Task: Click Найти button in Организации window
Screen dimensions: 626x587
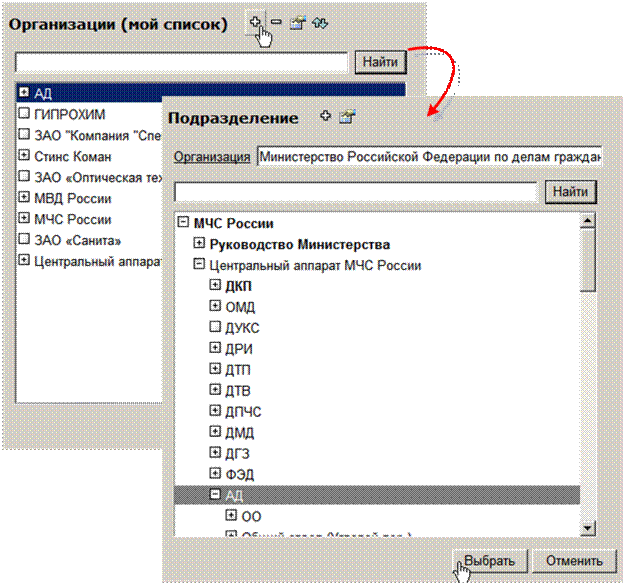Action: [380, 62]
